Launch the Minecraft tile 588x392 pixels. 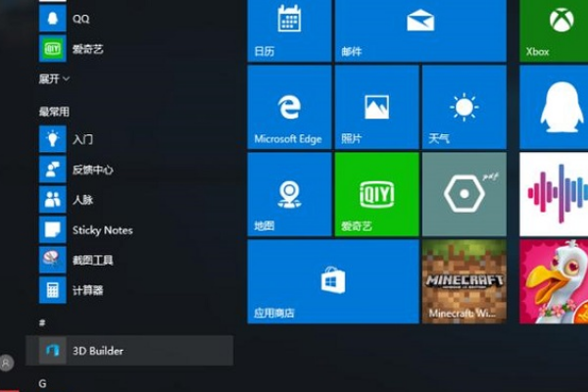click(x=465, y=281)
